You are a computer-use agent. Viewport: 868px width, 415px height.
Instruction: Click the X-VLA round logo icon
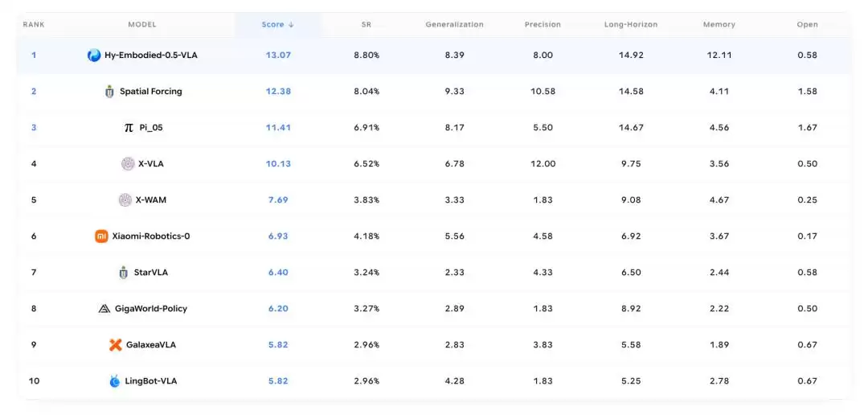(128, 164)
